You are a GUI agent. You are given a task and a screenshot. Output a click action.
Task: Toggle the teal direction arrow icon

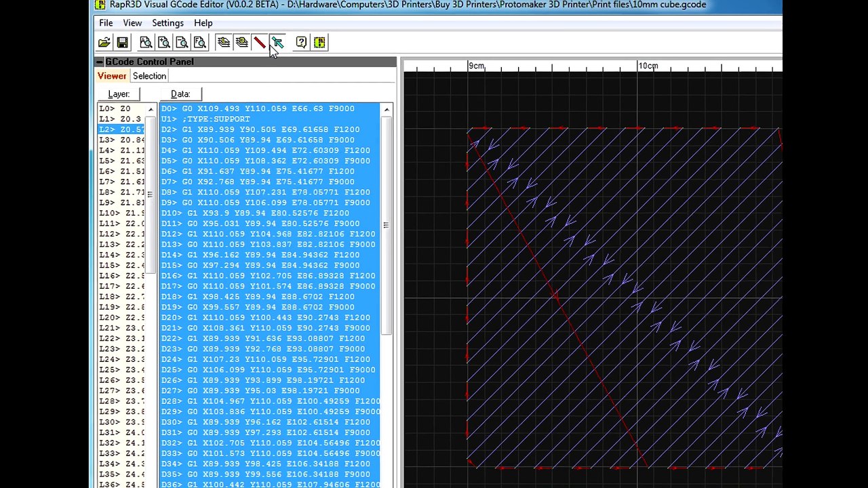[277, 43]
